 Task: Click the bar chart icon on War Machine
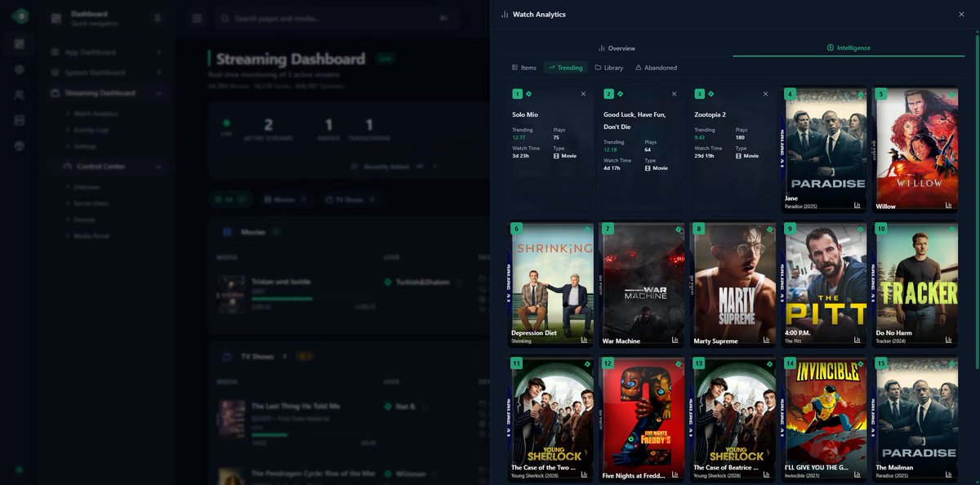pos(675,340)
